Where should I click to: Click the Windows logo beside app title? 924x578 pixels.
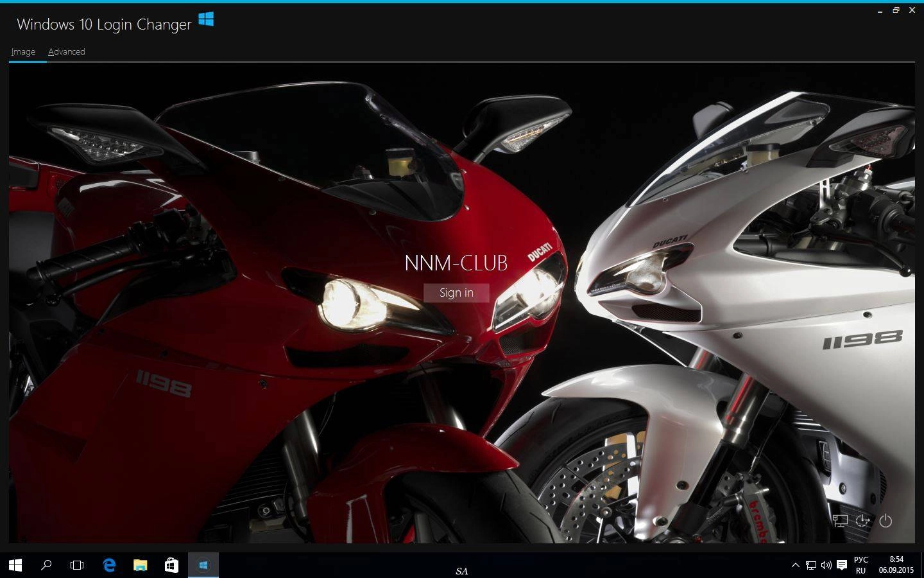[x=206, y=19]
